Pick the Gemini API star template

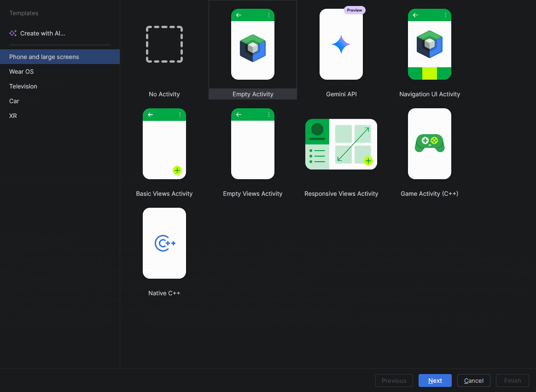pyautogui.click(x=341, y=45)
